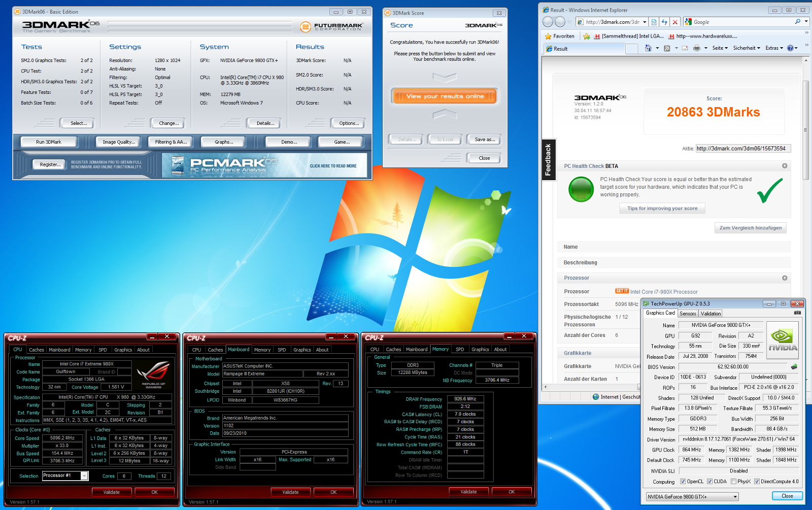The image size is (812, 510).
Task: Click the Google search magnifier icon in IE
Action: (x=798, y=22)
